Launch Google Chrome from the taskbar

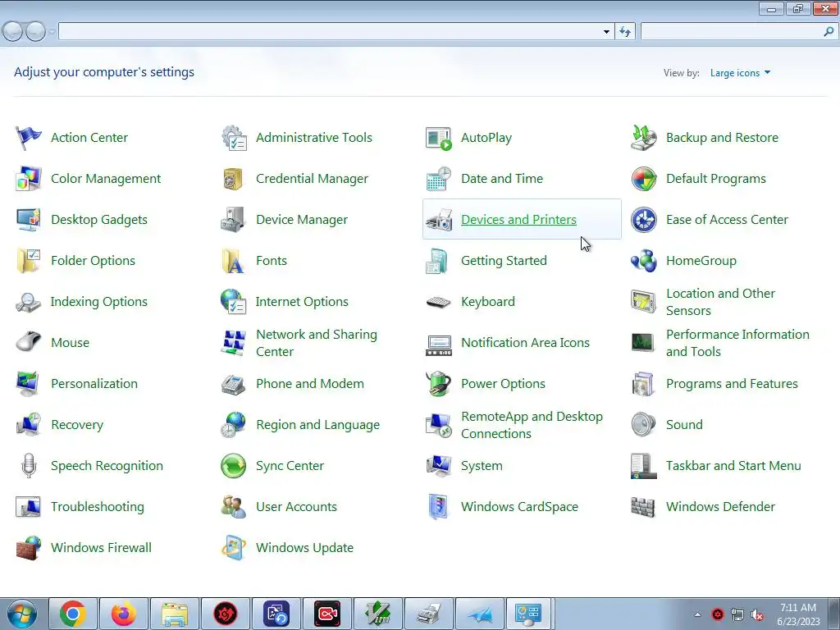(73, 614)
